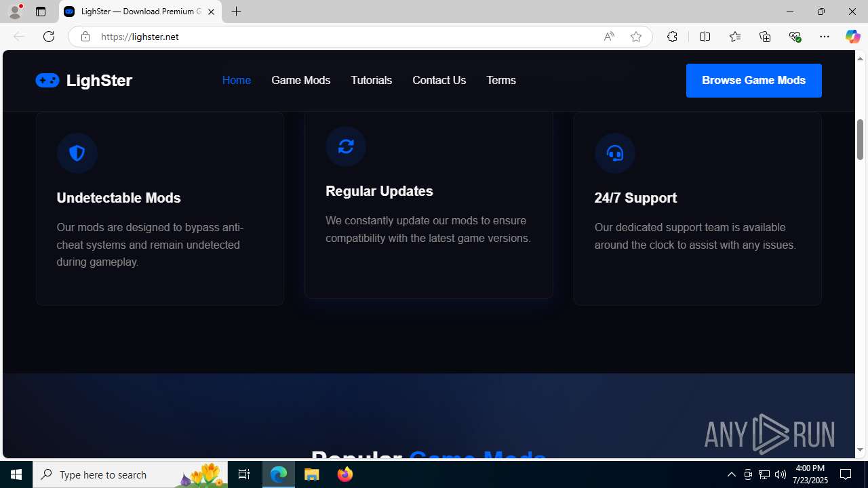Refresh the page

tap(49, 37)
